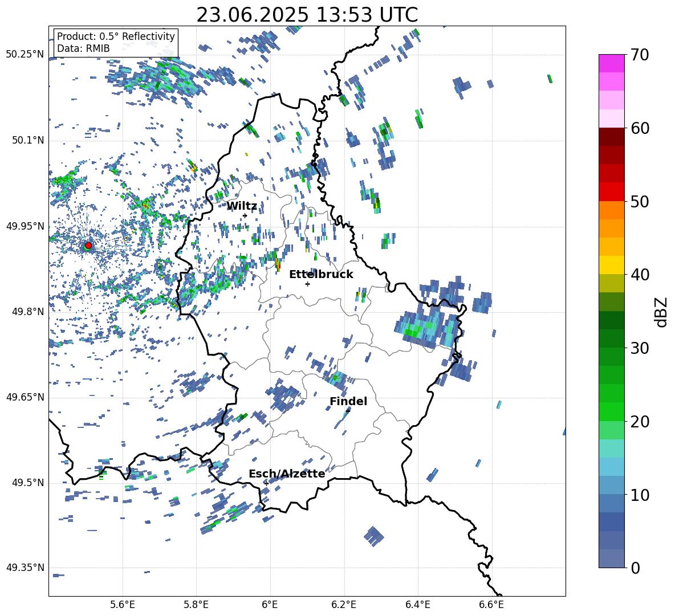Select the Ettelbruck city label
Viewport: 675px width, 616px height.
321,275
